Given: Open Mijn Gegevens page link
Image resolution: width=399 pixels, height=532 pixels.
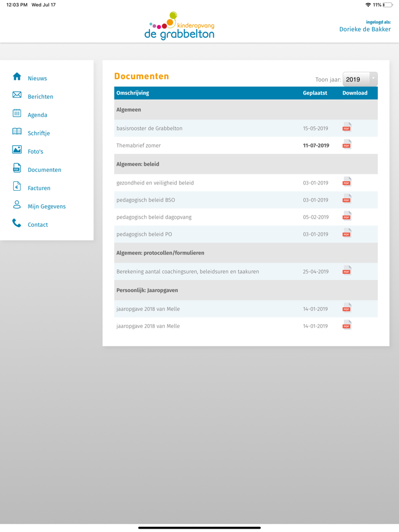Looking at the screenshot, I should coord(47,207).
